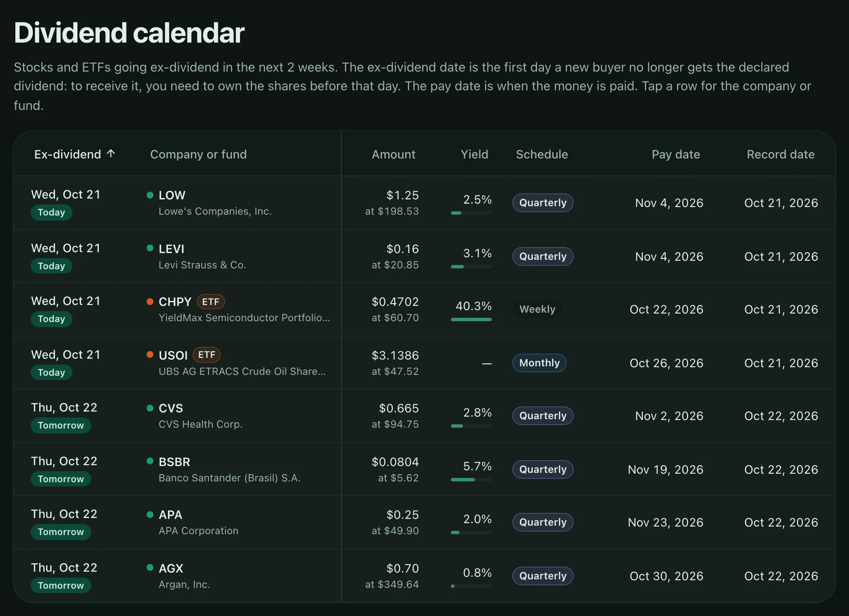Open the LEVI ticker row
Viewport: 849px width, 616px height.
coord(424,256)
